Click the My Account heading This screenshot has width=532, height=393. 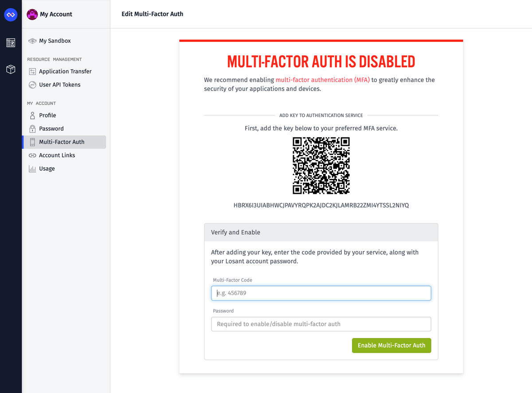[x=56, y=14]
